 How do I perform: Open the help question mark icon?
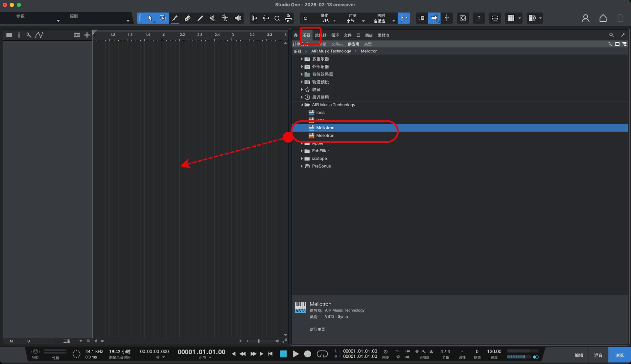click(479, 18)
